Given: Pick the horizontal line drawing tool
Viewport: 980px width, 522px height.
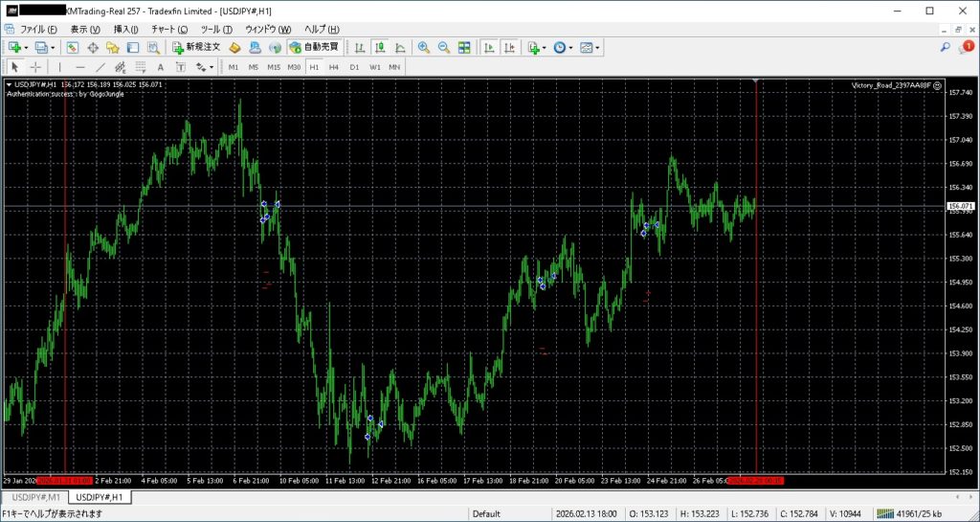Looking at the screenshot, I should (x=79, y=67).
